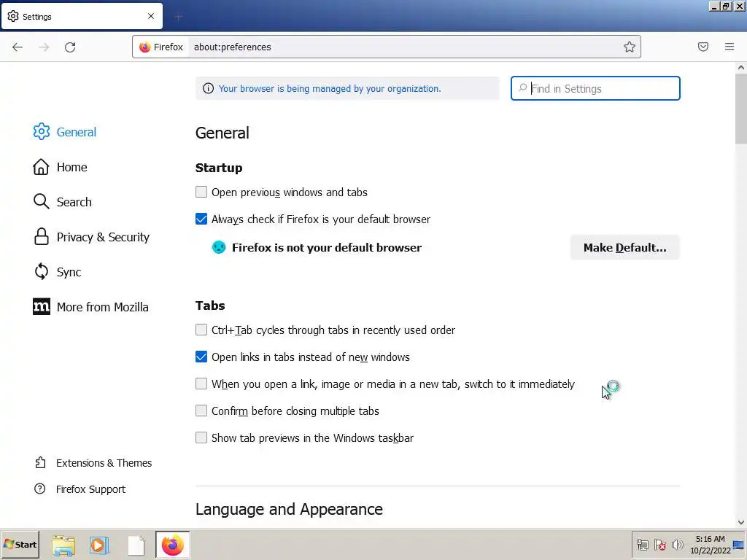Open Extensions & Themes link
This screenshot has height=560, width=747.
click(93, 463)
